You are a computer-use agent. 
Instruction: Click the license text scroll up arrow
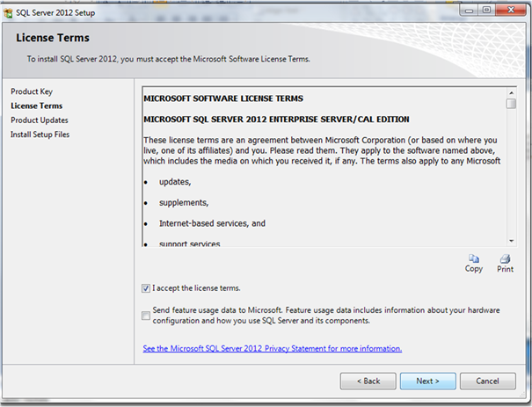pyautogui.click(x=511, y=92)
